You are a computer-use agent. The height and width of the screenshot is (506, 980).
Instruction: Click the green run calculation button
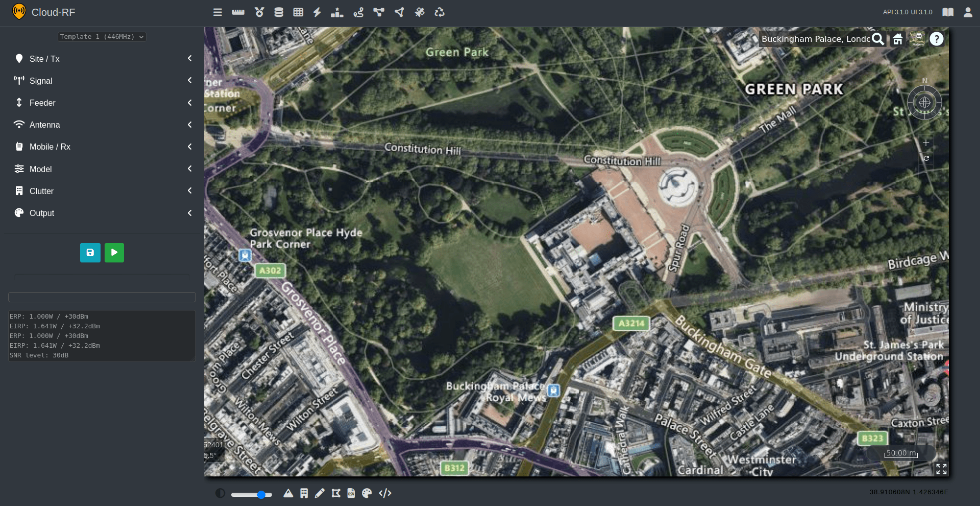pyautogui.click(x=114, y=252)
